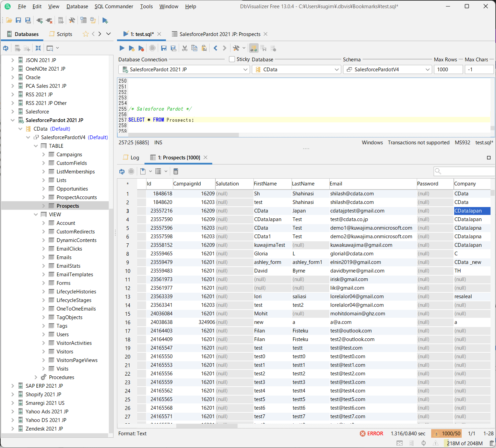496x448 pixels.
Task: Click the red ERROR status indicator
Action: 371,434
